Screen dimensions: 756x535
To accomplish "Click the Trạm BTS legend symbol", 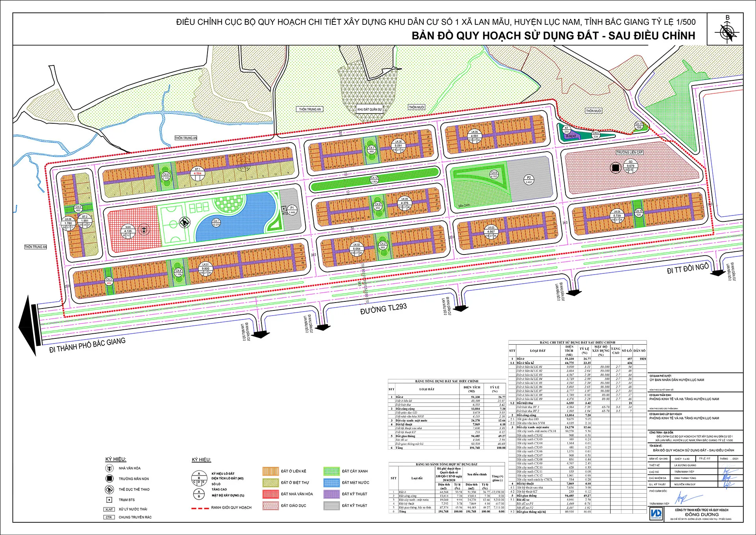I will (x=109, y=500).
